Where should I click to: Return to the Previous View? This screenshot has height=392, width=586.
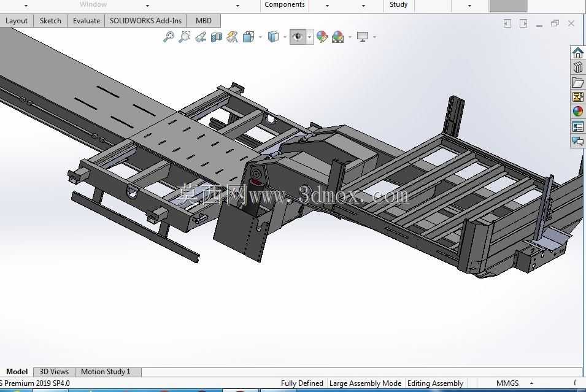201,37
